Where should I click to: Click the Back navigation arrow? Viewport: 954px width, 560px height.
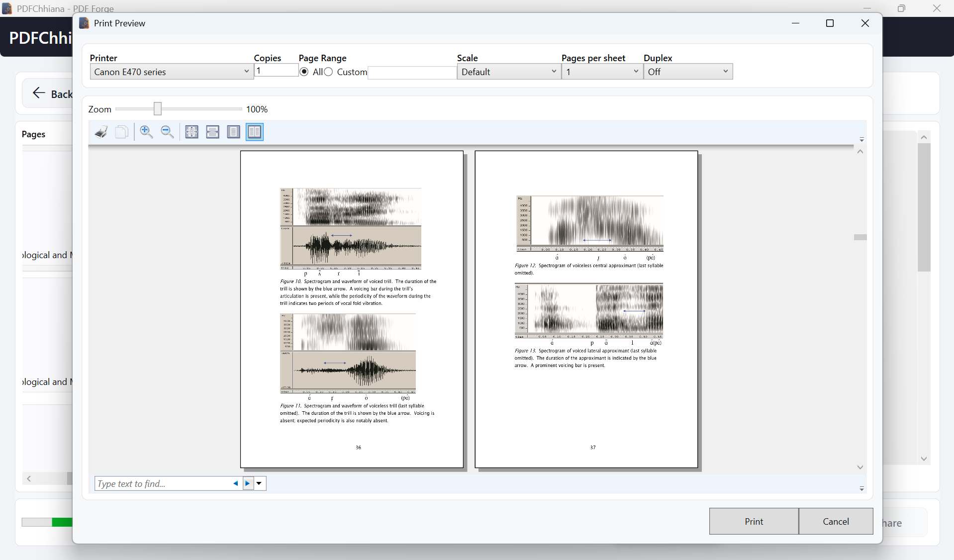click(38, 93)
